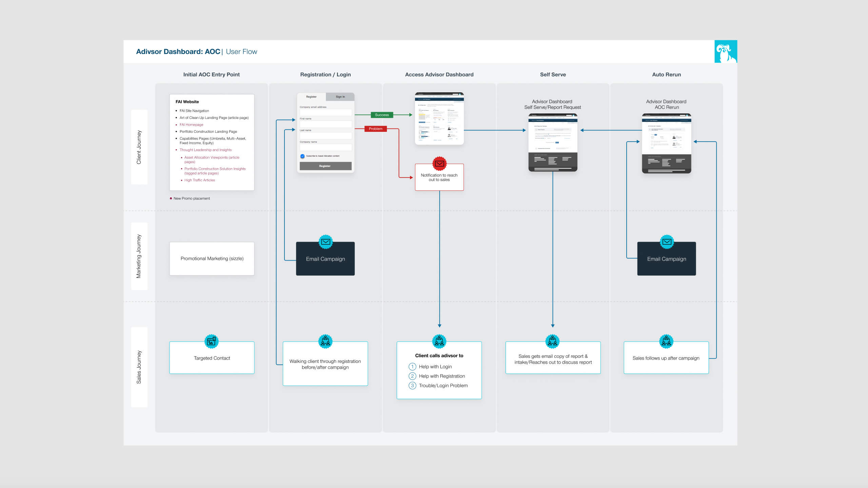Open the AOC Rerun dashboard thumbnail

click(x=666, y=143)
